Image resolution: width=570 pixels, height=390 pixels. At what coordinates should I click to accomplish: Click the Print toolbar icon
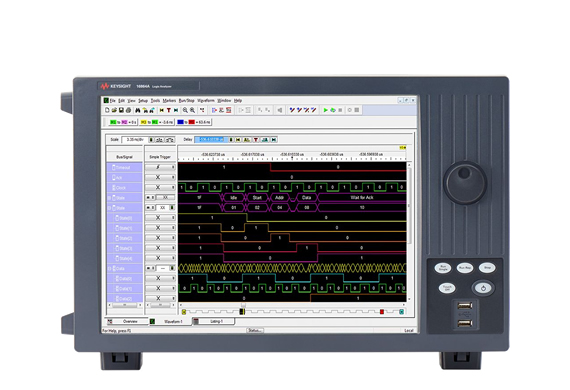(128, 110)
